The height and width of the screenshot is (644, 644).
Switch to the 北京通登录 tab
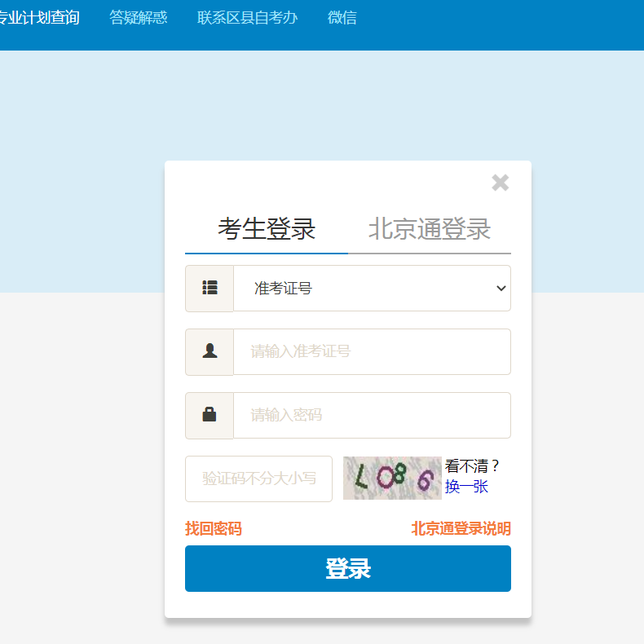pos(430,229)
